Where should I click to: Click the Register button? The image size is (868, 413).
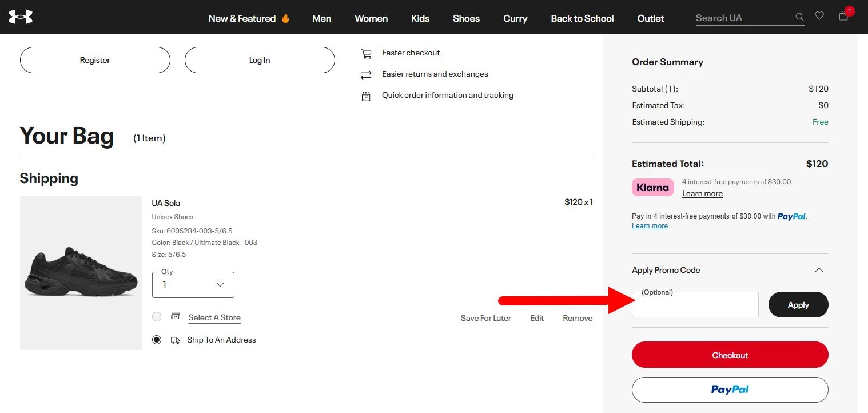pyautogui.click(x=95, y=60)
